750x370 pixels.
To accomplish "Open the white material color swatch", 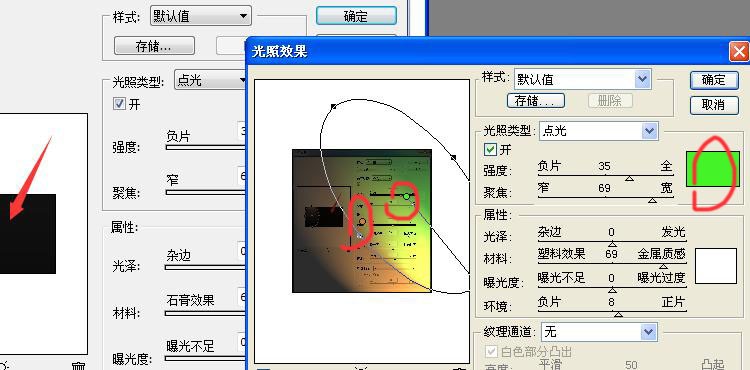I will (x=716, y=266).
